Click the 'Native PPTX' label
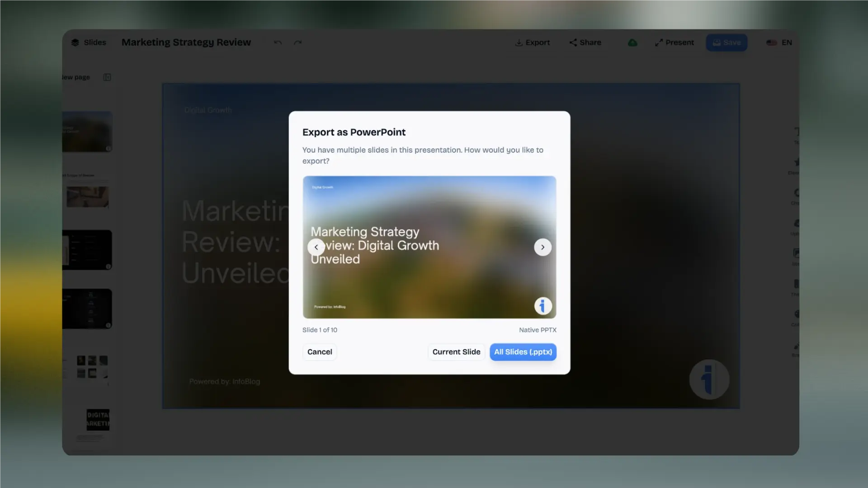This screenshot has width=868, height=488. (x=538, y=330)
